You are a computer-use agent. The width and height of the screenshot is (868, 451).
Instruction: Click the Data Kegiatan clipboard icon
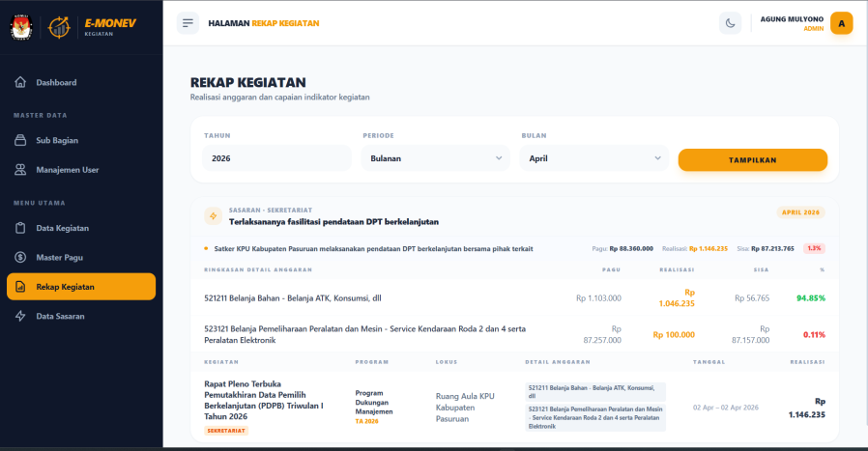[20, 228]
